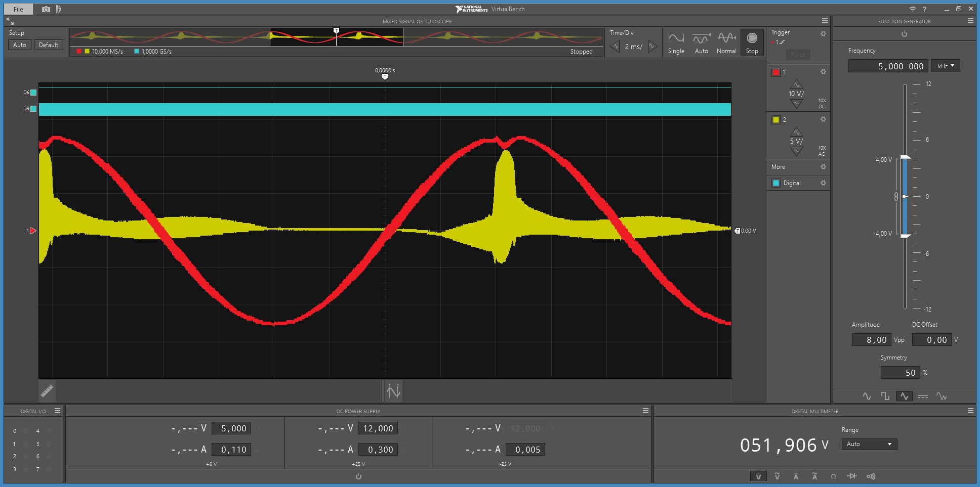The width and height of the screenshot is (980, 487).
Task: Toggle the Digital channels enable box
Action: click(775, 183)
